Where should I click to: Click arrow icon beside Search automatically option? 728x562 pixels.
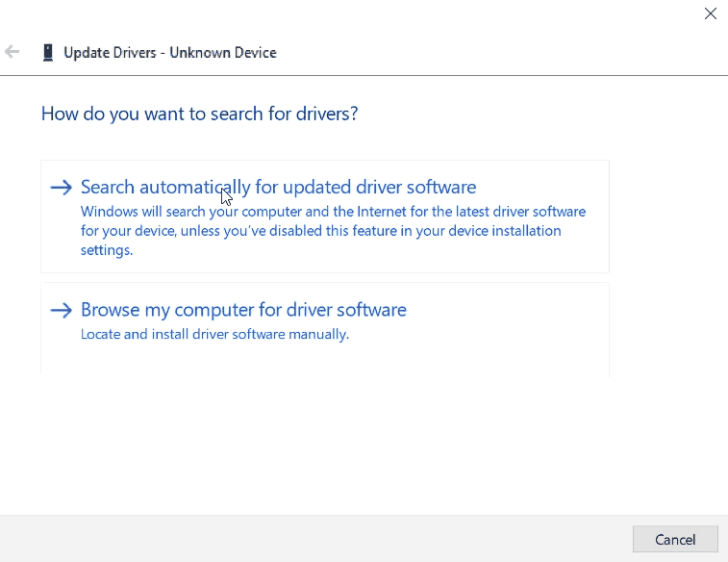[x=62, y=188]
